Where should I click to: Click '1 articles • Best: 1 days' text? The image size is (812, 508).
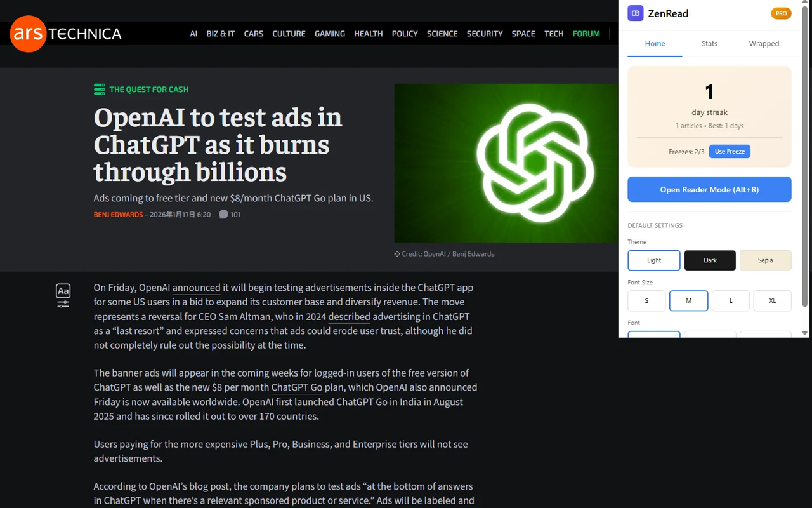point(709,126)
